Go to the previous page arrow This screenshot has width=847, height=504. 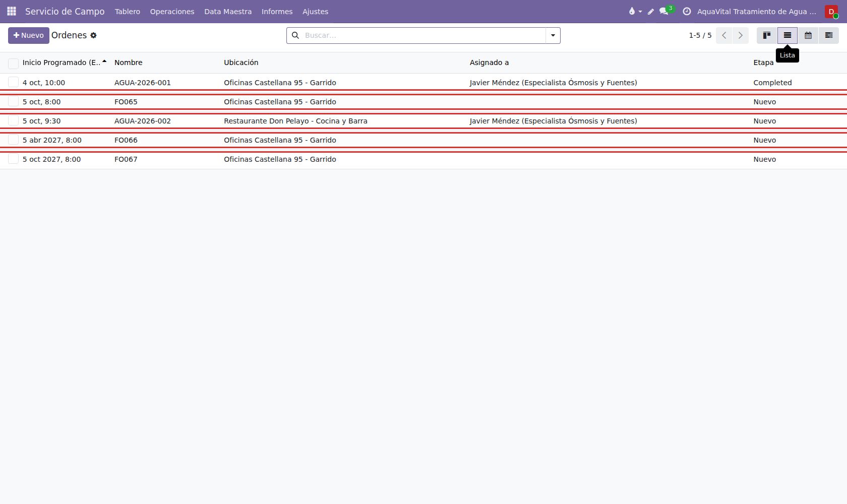724,35
